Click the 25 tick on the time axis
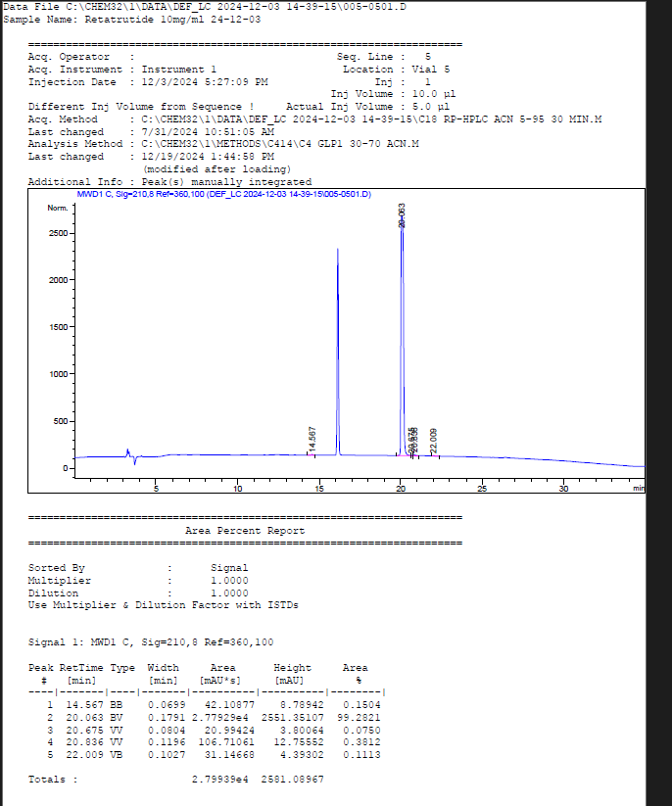Viewport: 672px width, 806px height. [x=482, y=487]
